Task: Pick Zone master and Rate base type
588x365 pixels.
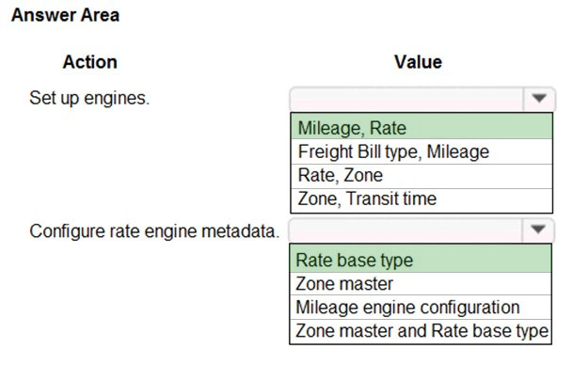Action: 421,331
